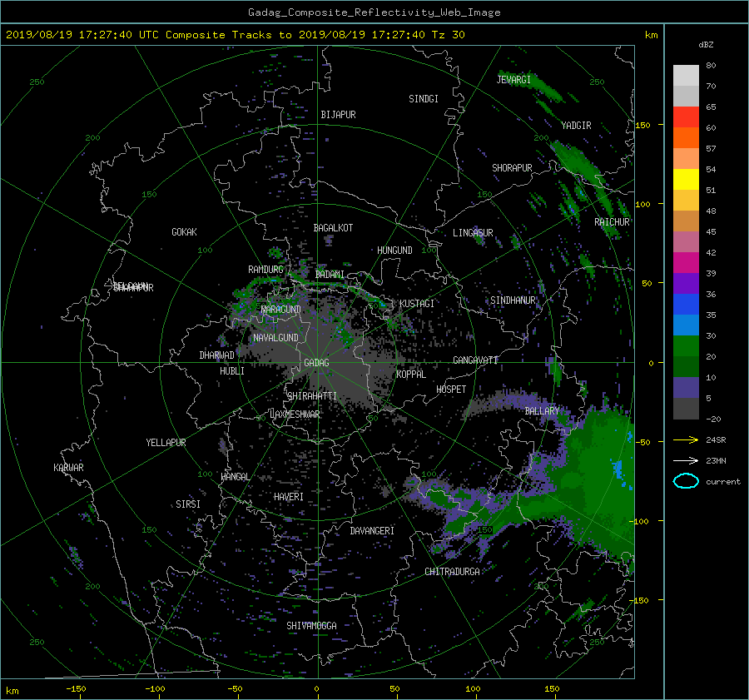This screenshot has width=749, height=700.
Task: Click the UTC timestamp header line
Action: pos(235,35)
